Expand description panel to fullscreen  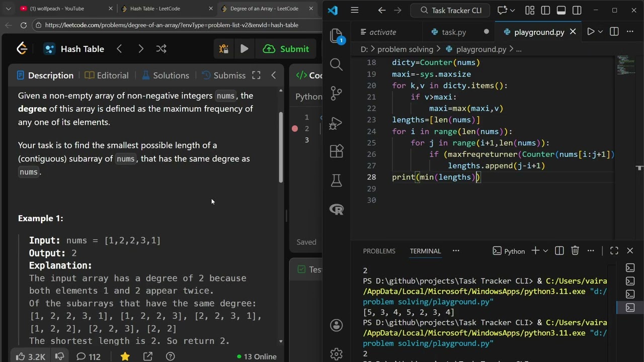[x=256, y=75]
